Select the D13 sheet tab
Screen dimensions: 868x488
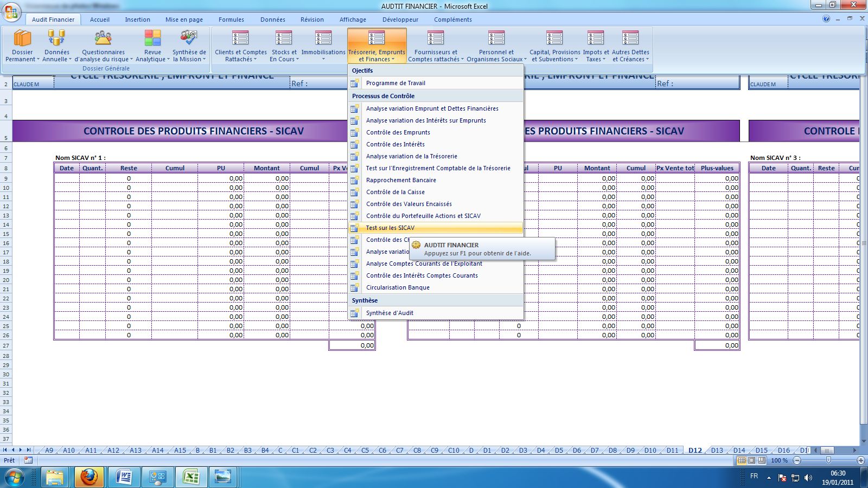point(717,450)
